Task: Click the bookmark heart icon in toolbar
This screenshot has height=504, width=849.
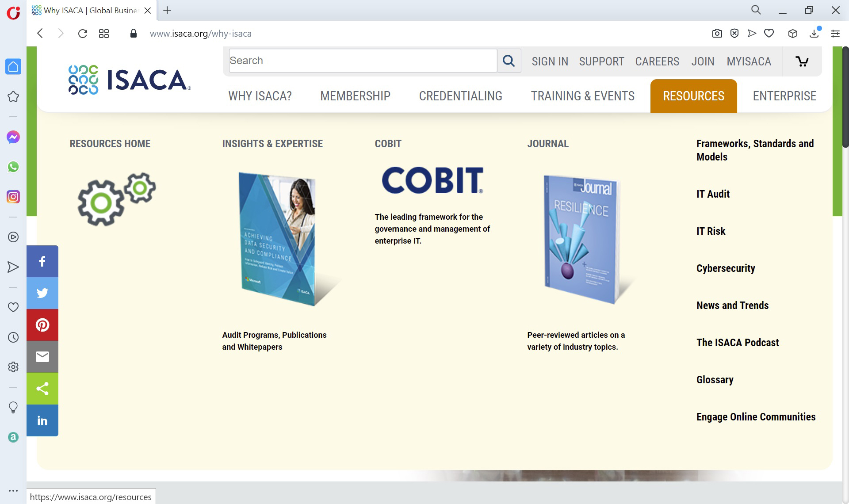Action: (769, 34)
